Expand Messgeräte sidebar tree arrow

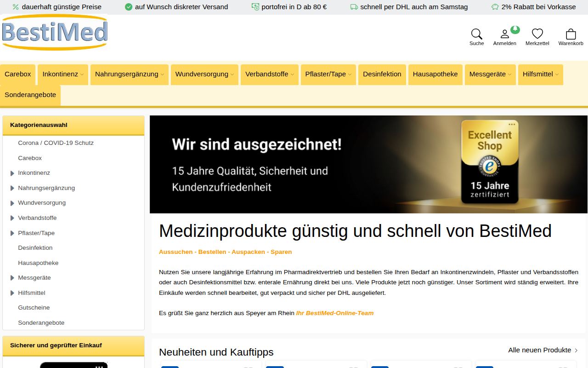[12, 278]
